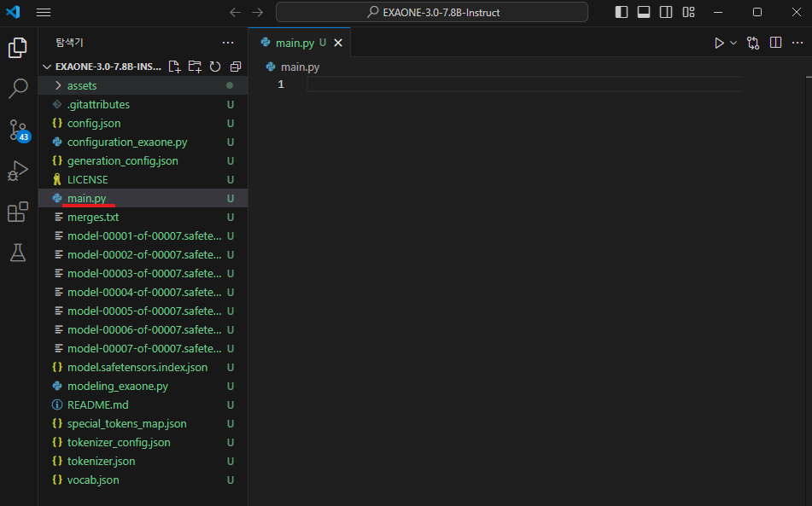Toggle primary side bar layout button
This screenshot has height=506, width=812.
pyautogui.click(x=622, y=13)
